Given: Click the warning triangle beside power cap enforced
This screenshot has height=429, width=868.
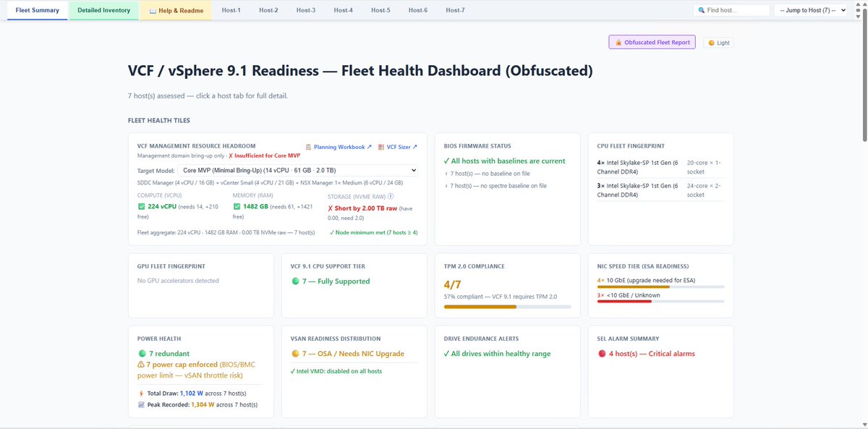Looking at the screenshot, I should pyautogui.click(x=141, y=365).
